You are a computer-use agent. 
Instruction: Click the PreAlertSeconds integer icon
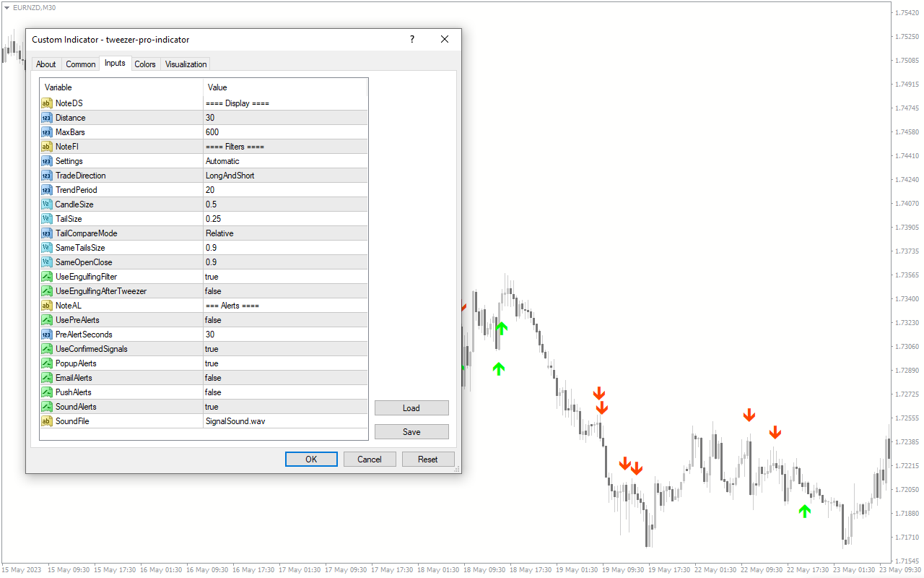tap(47, 335)
